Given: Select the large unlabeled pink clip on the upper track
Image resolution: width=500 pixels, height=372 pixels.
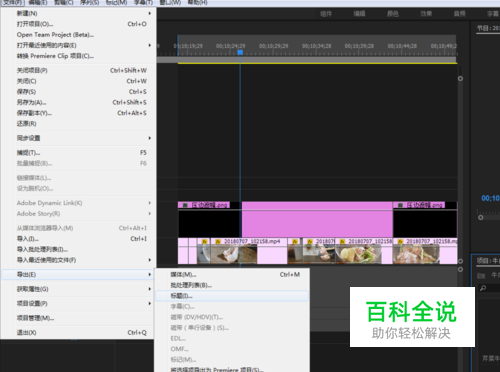Looking at the screenshot, I should click(317, 219).
